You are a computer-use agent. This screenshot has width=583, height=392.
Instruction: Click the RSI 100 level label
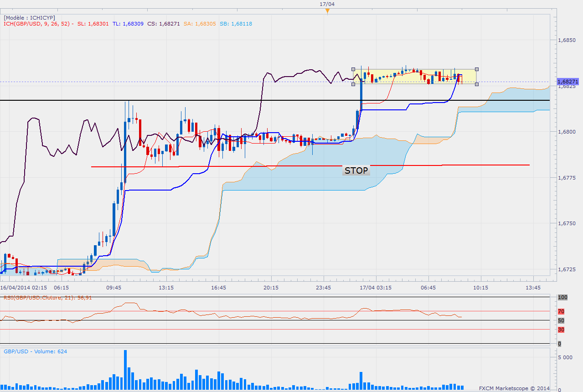562,297
